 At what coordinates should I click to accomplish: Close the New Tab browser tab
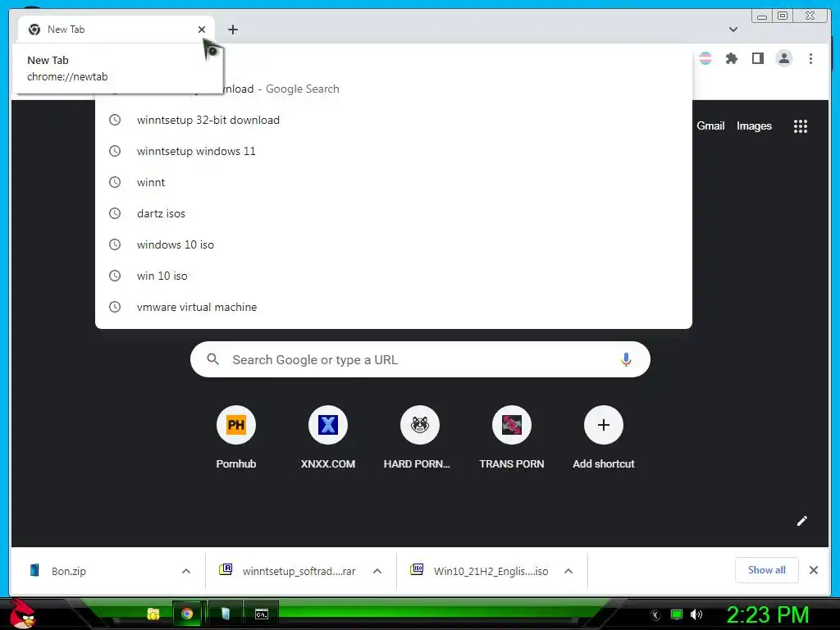[202, 30]
